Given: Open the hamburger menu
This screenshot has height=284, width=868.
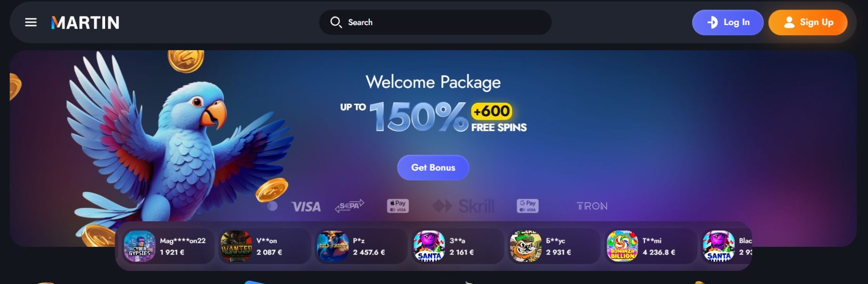Looking at the screenshot, I should click(31, 22).
